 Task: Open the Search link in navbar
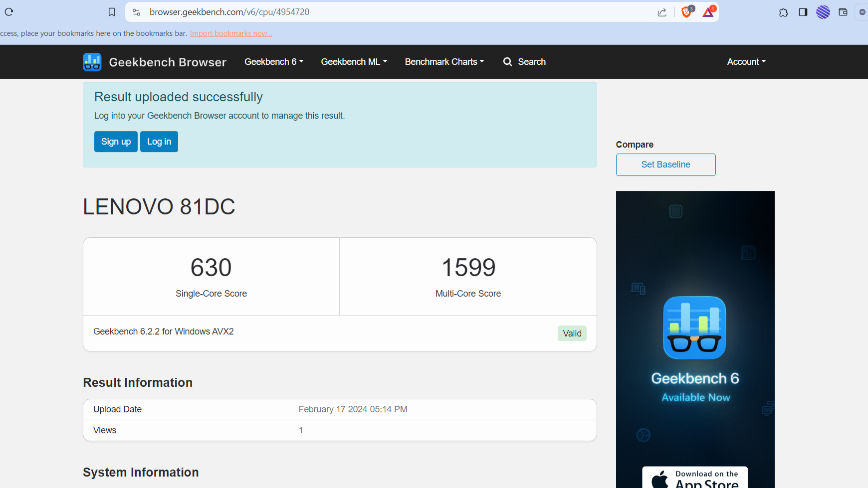pos(532,62)
